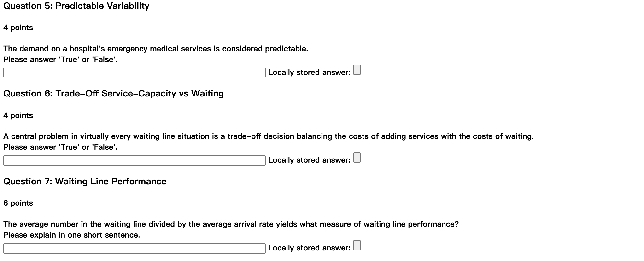Click the 4 points label under Question 5
Image resolution: width=644 pixels, height=261 pixels.
18,28
